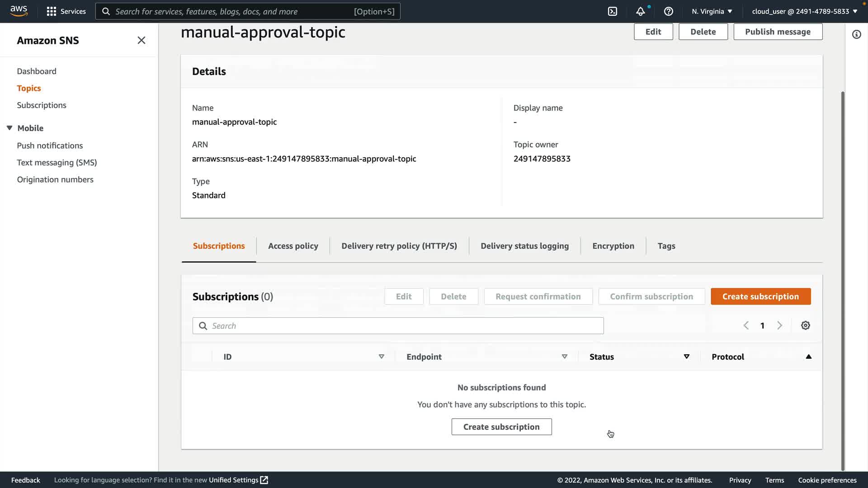Open N. Virginia region dropdown
The width and height of the screenshot is (868, 488).
click(x=712, y=11)
